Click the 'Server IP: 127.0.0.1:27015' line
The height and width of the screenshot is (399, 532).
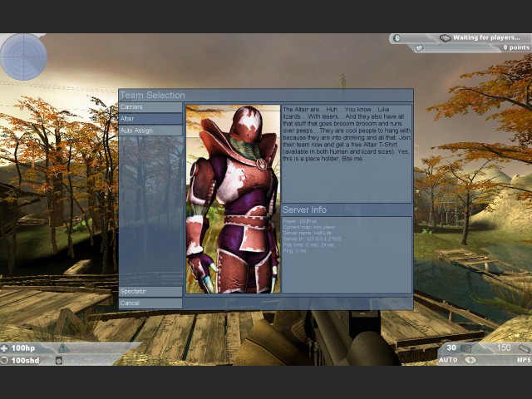pos(312,239)
